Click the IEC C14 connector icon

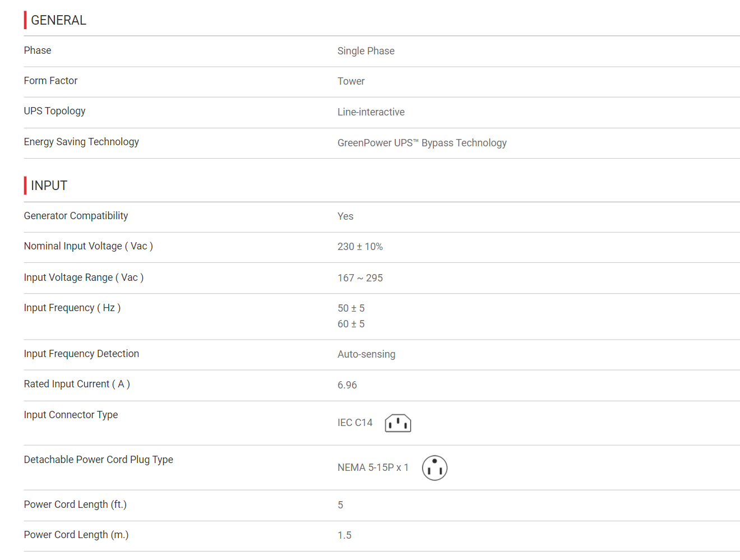tap(398, 423)
